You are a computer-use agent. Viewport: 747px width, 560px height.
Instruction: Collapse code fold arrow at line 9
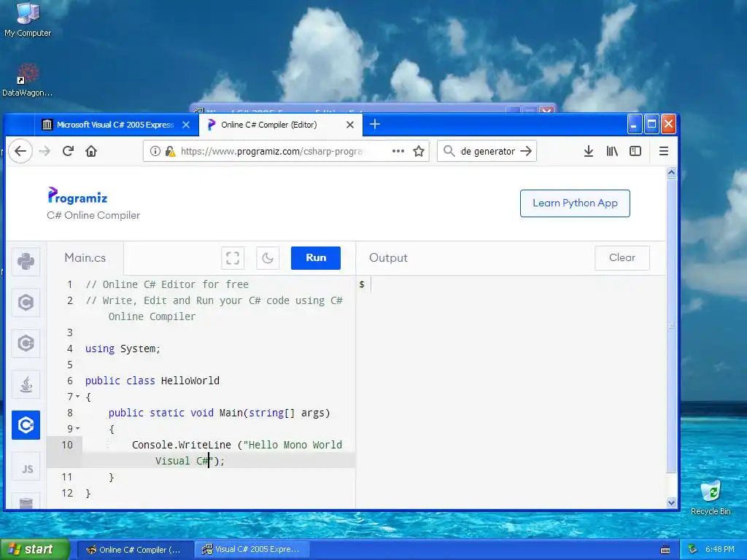click(x=77, y=429)
